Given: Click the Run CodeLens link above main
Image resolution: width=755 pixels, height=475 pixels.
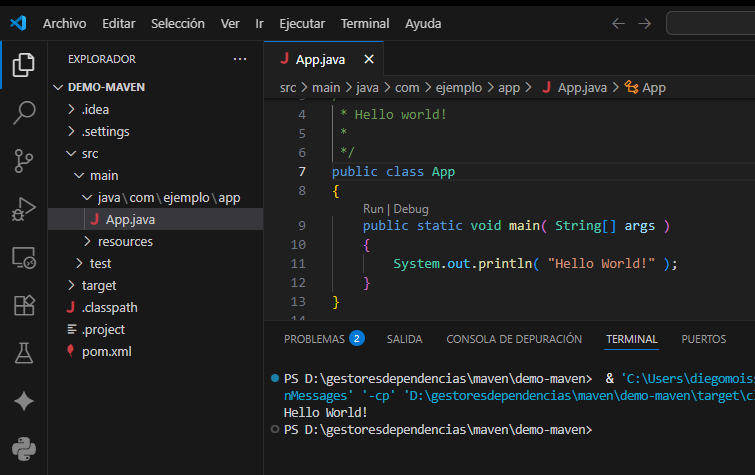Looking at the screenshot, I should (x=374, y=209).
